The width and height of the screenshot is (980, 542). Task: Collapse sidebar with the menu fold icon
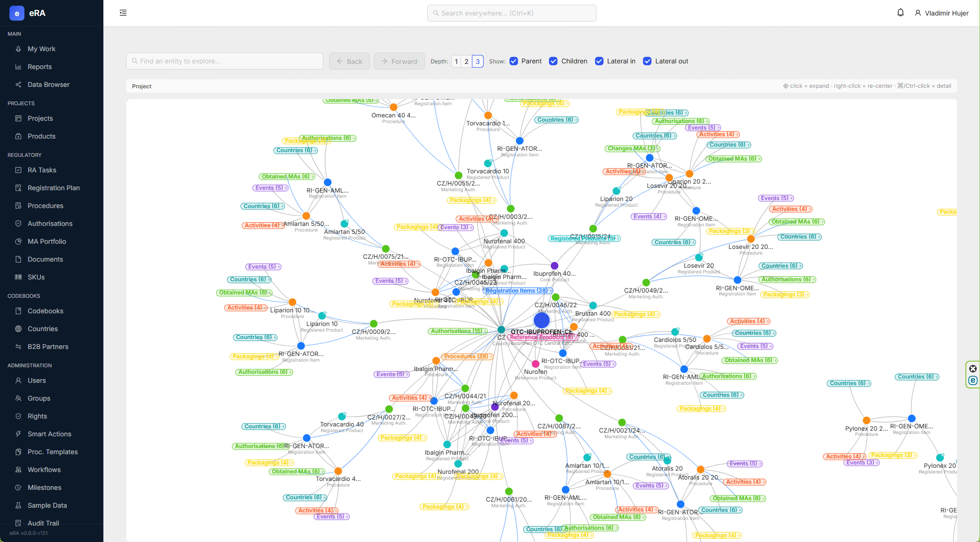(123, 13)
